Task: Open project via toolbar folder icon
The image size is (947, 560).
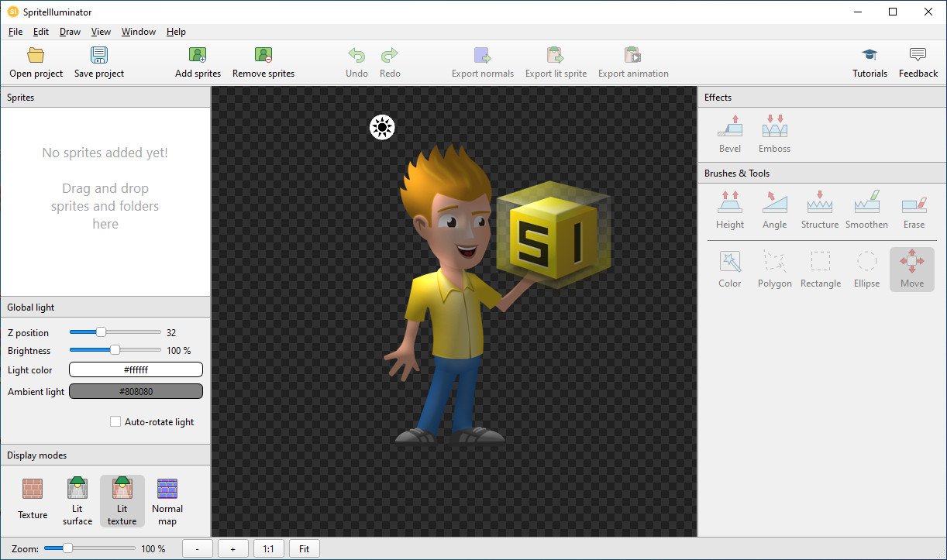Action: coord(36,56)
